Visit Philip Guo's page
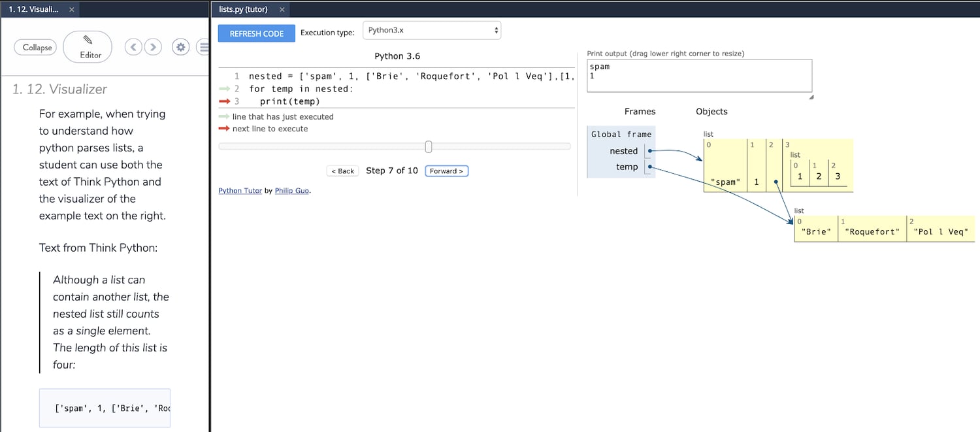The width and height of the screenshot is (980, 432). pyautogui.click(x=292, y=190)
